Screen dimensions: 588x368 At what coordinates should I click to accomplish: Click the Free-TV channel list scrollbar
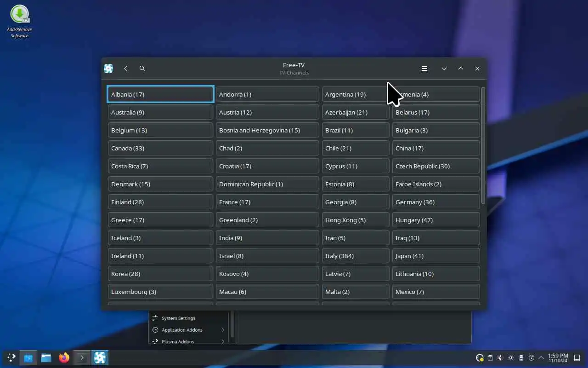[x=483, y=146]
